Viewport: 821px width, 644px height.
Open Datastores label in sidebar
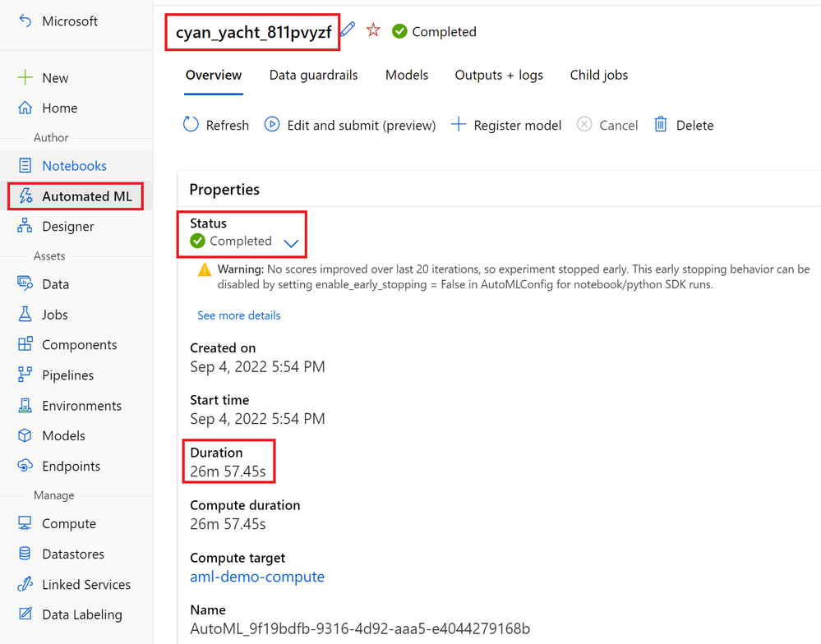click(x=73, y=554)
